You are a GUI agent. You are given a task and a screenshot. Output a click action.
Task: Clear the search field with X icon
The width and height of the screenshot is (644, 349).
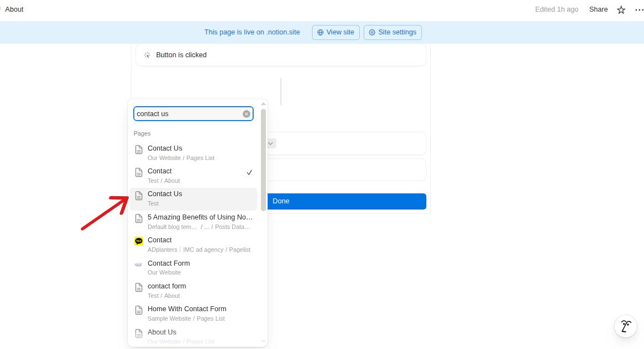[246, 114]
